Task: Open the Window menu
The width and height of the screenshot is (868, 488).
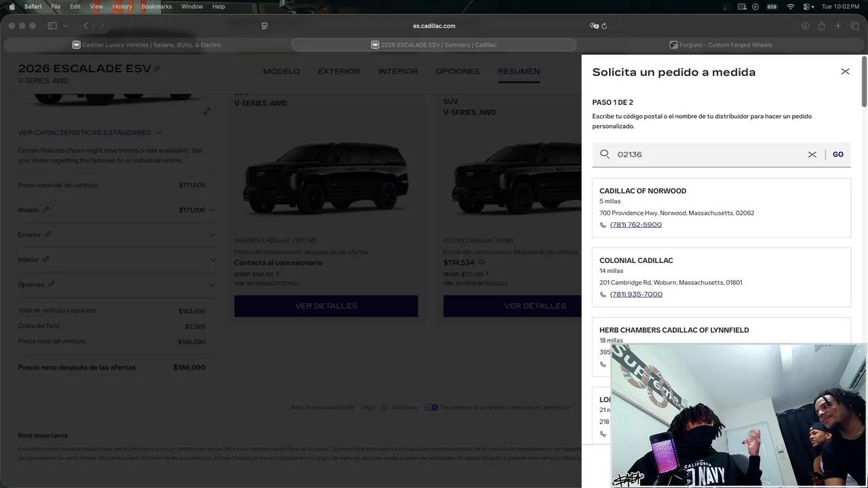Action: coord(192,7)
